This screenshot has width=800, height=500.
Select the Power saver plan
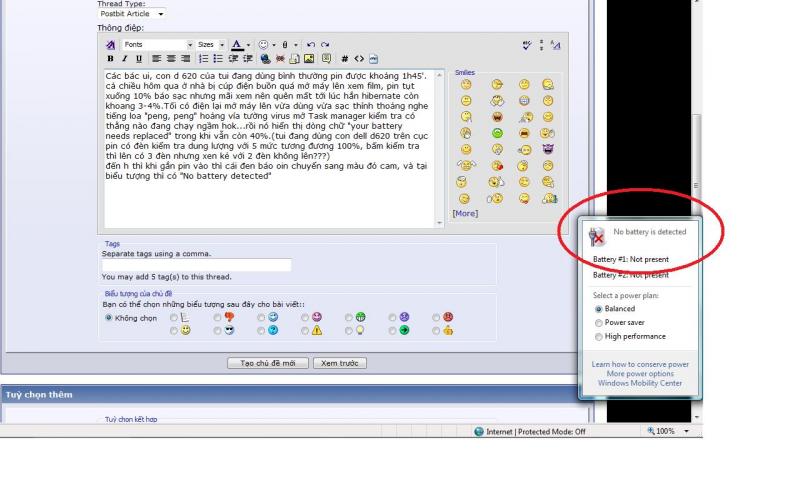point(599,323)
